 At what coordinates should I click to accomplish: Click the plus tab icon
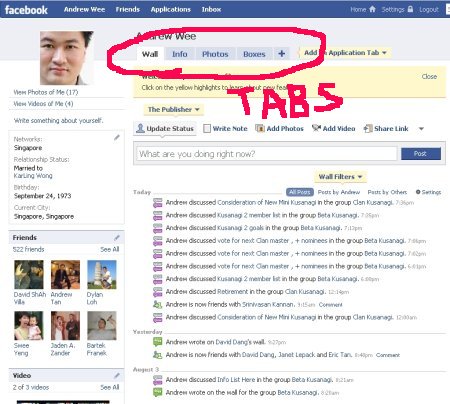tap(282, 54)
